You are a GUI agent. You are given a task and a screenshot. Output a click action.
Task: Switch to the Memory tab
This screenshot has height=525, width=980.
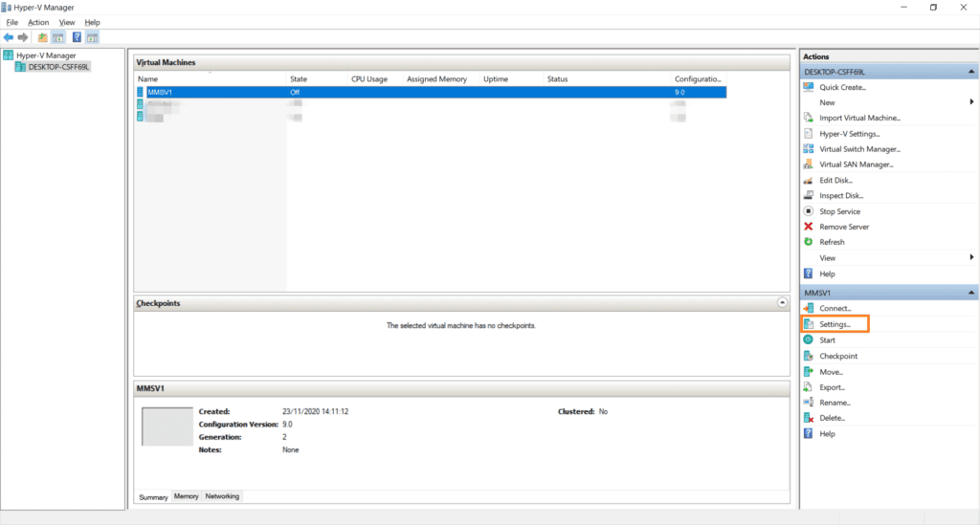click(x=186, y=496)
